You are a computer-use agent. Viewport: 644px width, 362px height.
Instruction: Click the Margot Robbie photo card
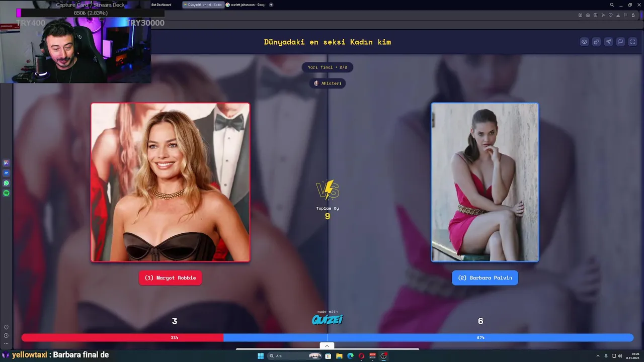click(170, 183)
